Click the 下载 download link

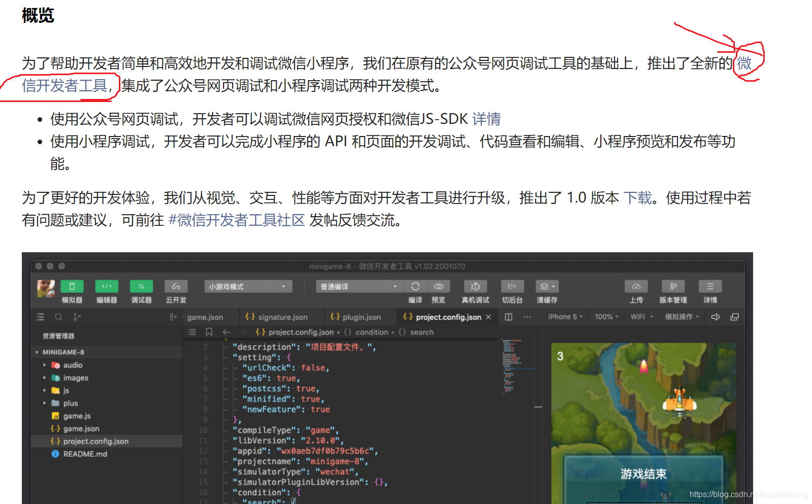pyautogui.click(x=637, y=197)
